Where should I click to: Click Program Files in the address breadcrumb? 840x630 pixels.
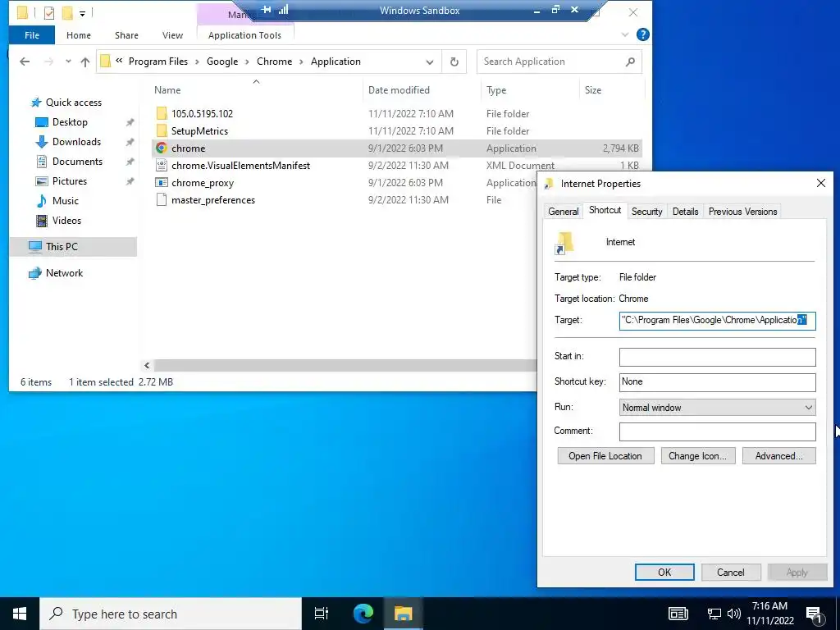(x=158, y=62)
